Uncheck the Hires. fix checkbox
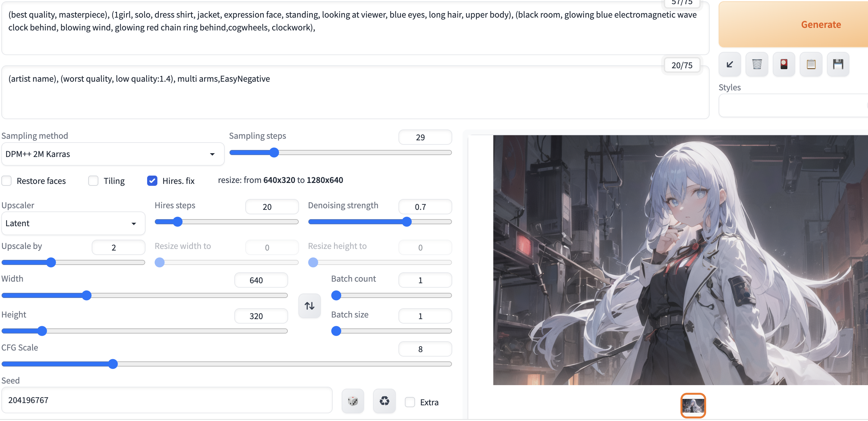The image size is (868, 421). (x=152, y=181)
